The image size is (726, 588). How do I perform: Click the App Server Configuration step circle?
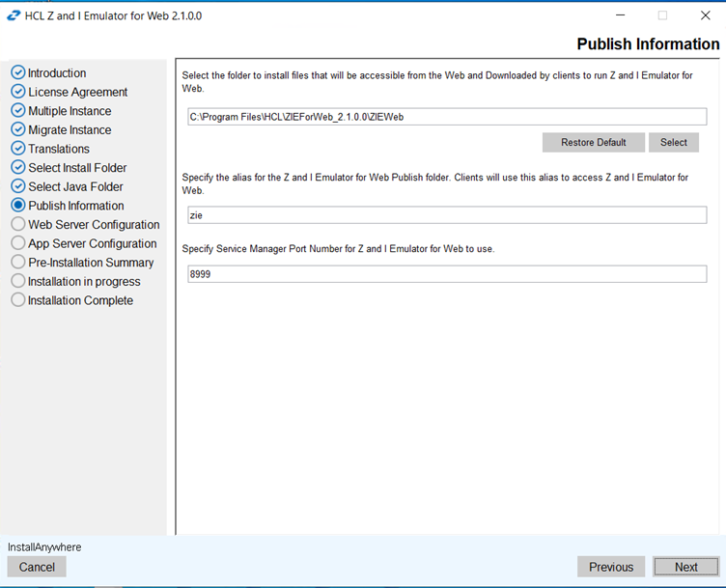(18, 243)
